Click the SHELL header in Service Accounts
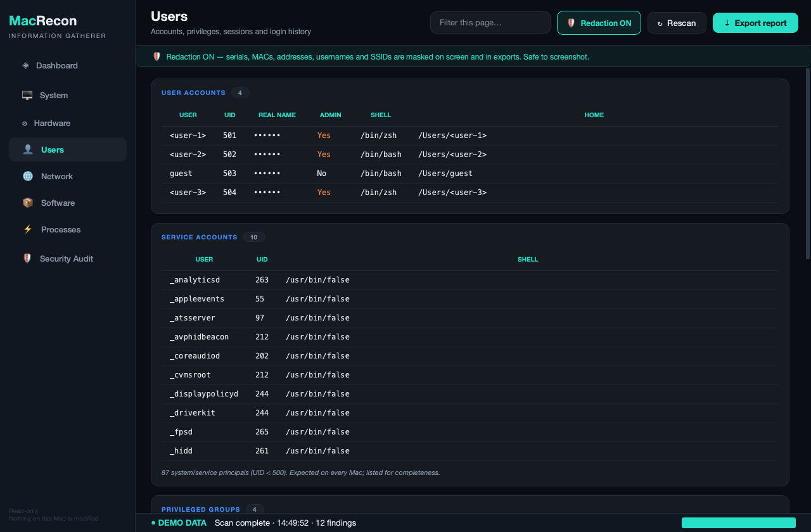811x532 pixels. coord(528,260)
